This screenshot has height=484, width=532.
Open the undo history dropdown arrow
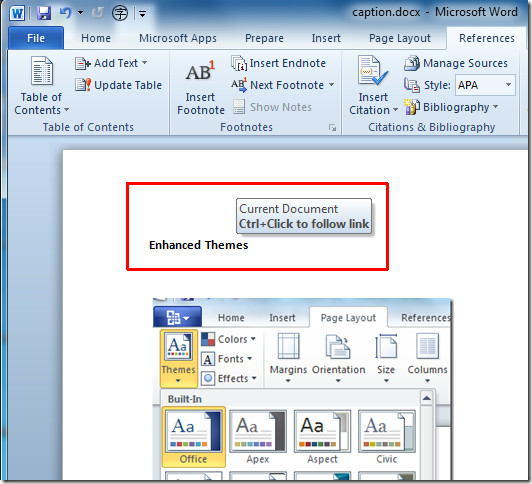coord(80,13)
